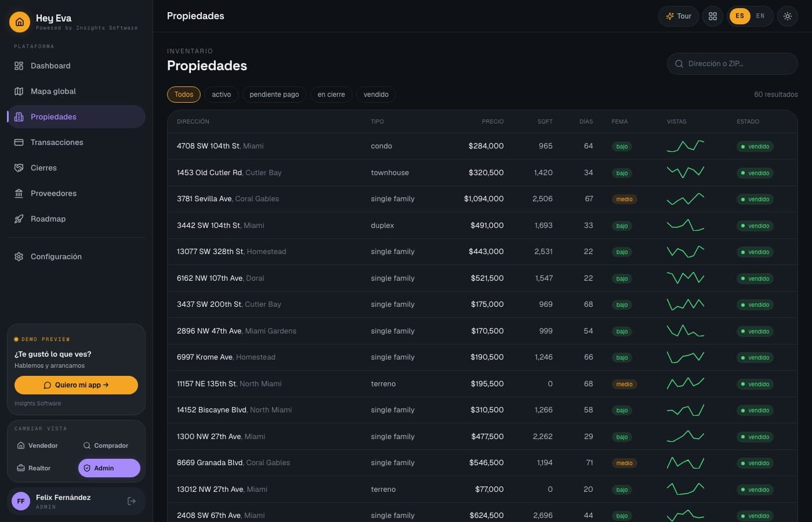Filter properties by pendiente pago
Viewport: 812px width, 522px height.
pyautogui.click(x=274, y=95)
